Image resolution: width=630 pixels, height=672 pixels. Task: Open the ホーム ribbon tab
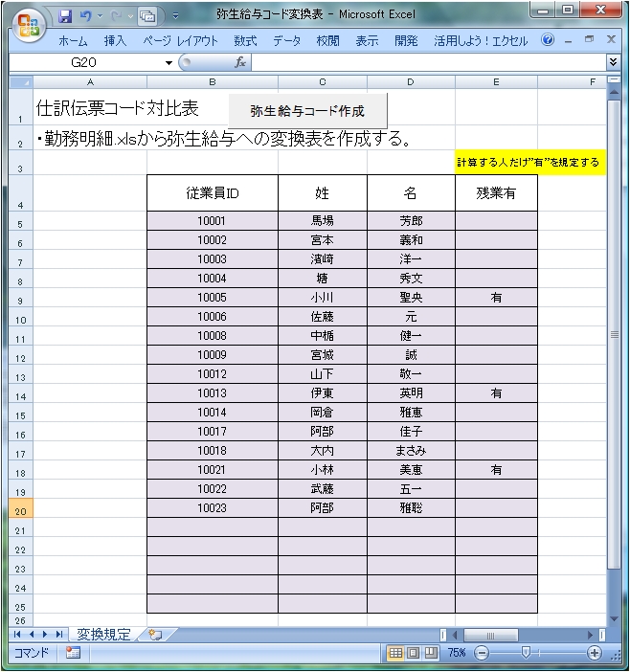(73, 41)
